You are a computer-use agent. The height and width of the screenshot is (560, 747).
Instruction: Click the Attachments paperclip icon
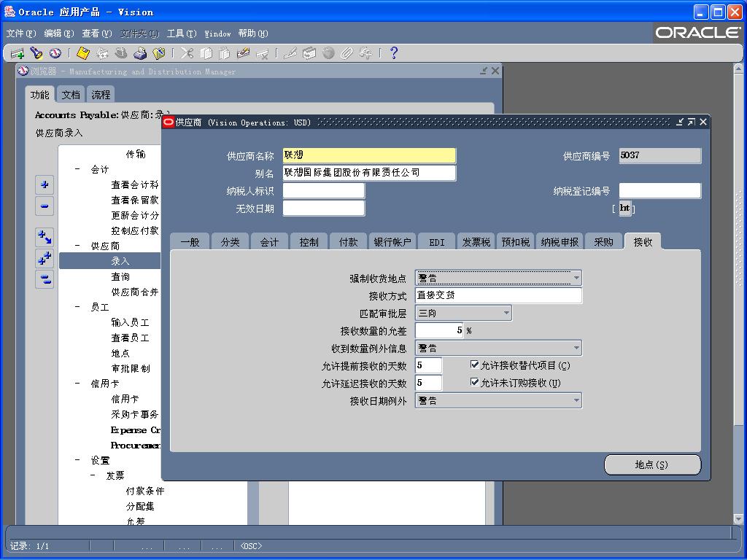pyautogui.click(x=347, y=53)
